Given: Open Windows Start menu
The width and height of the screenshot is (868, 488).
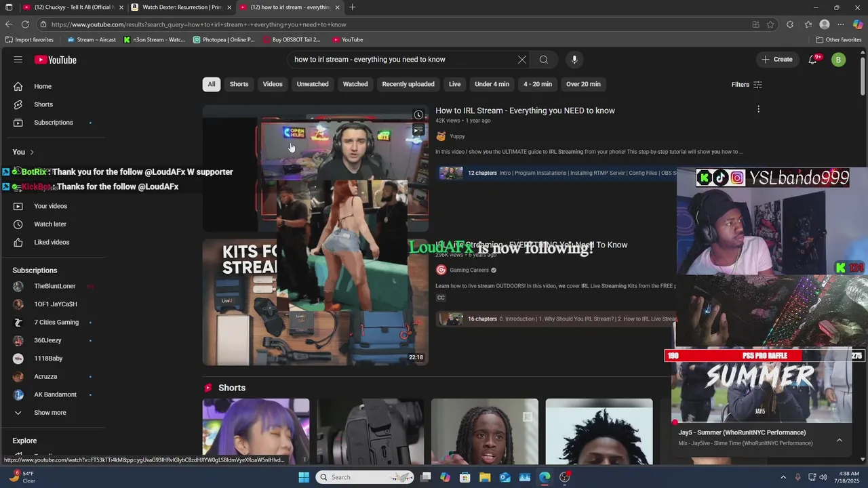Looking at the screenshot, I should [x=304, y=477].
